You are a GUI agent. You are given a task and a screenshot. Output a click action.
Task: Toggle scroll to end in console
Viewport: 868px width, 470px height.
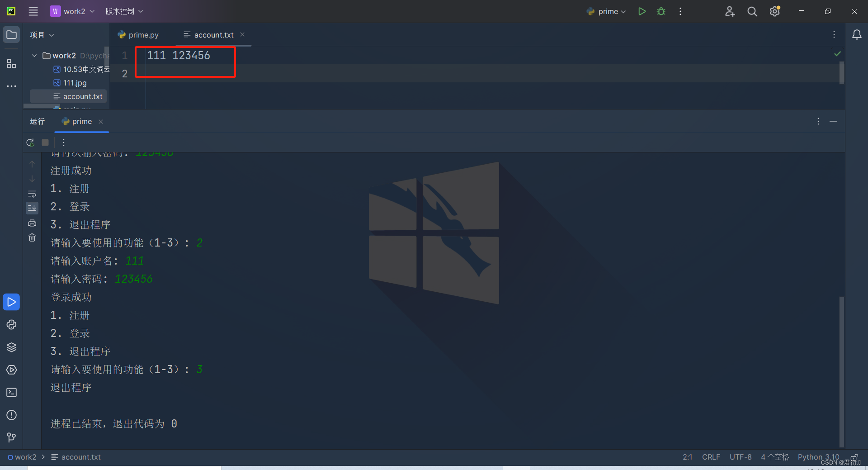(x=32, y=208)
